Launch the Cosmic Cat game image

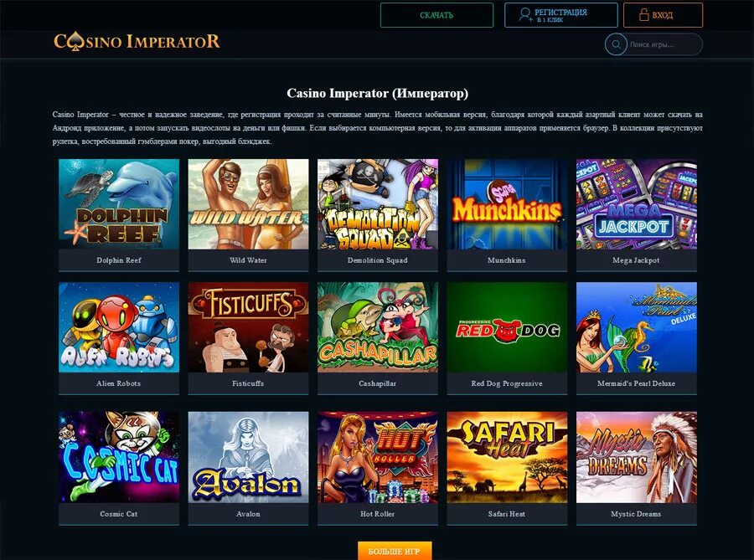[x=119, y=457]
